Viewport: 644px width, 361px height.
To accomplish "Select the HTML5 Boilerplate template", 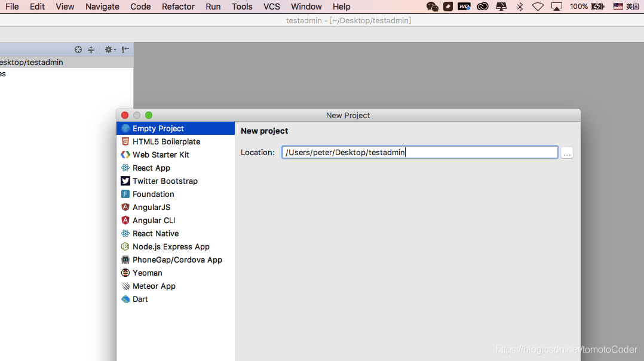I will click(176, 141).
